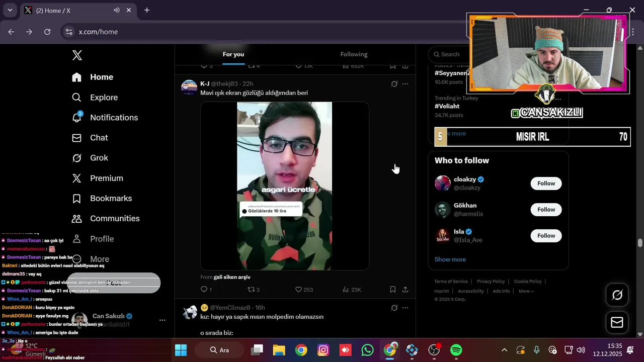Open more options for K-J post
This screenshot has height=362, width=644.
point(405,84)
